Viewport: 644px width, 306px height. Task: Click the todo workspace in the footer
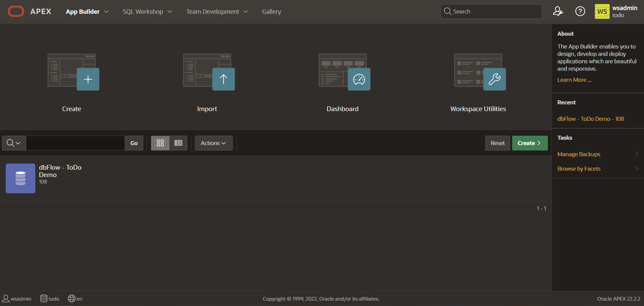tap(50, 299)
